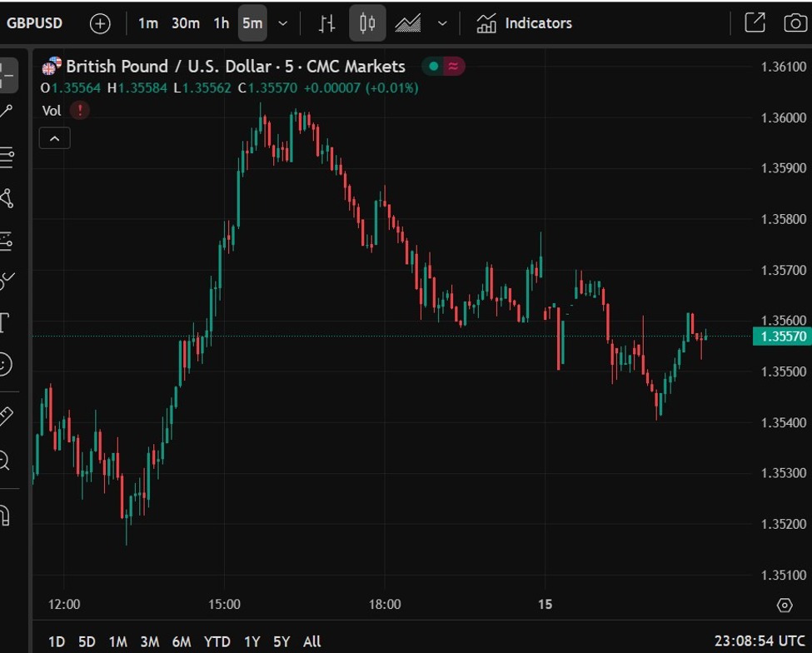Select the ruler measure tool
The height and width of the screenshot is (653, 812).
click(x=6, y=416)
